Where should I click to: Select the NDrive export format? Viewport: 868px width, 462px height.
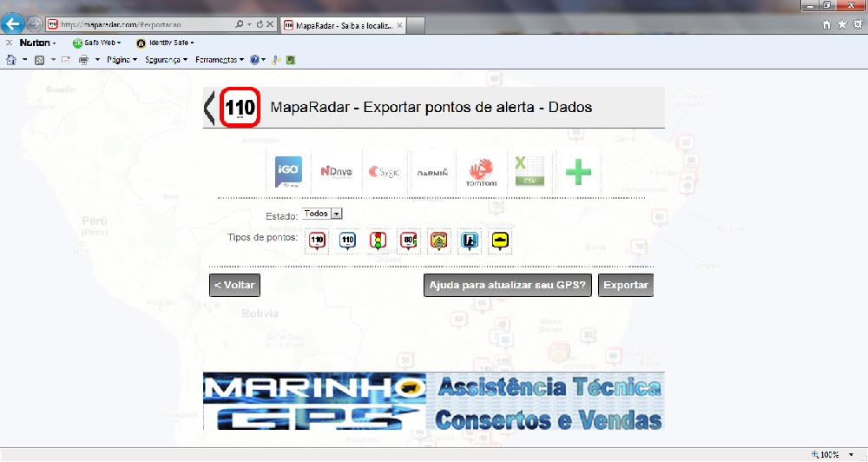[337, 172]
